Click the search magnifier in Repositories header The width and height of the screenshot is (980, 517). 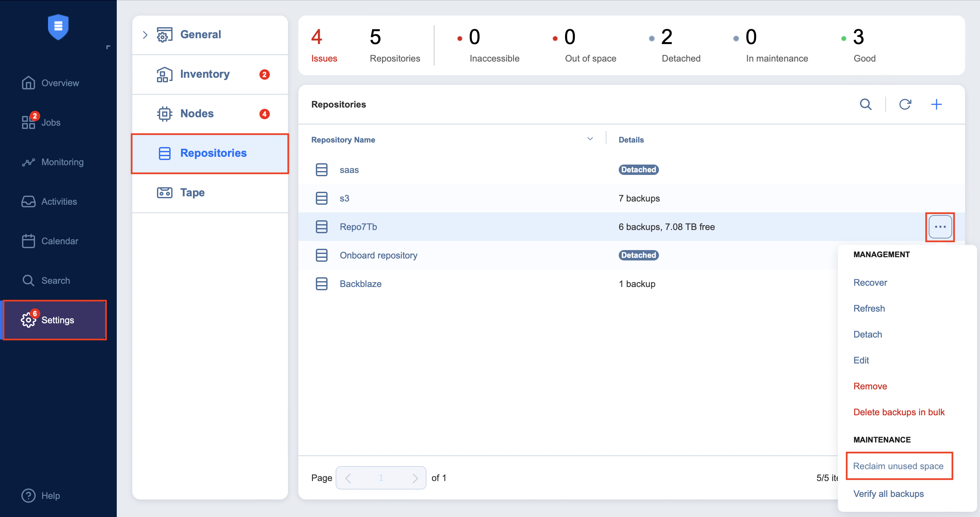click(866, 104)
